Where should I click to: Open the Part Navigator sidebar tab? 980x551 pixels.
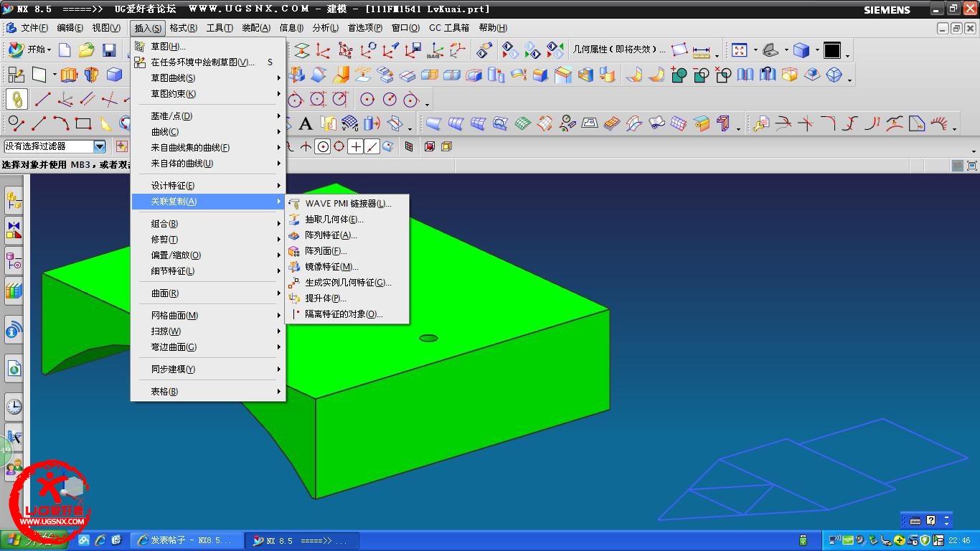click(14, 261)
